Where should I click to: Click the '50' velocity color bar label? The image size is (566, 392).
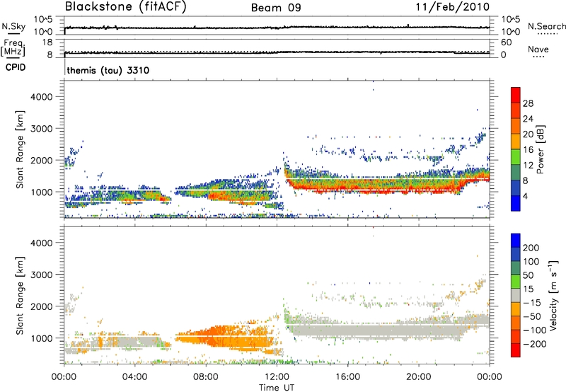[528, 275]
